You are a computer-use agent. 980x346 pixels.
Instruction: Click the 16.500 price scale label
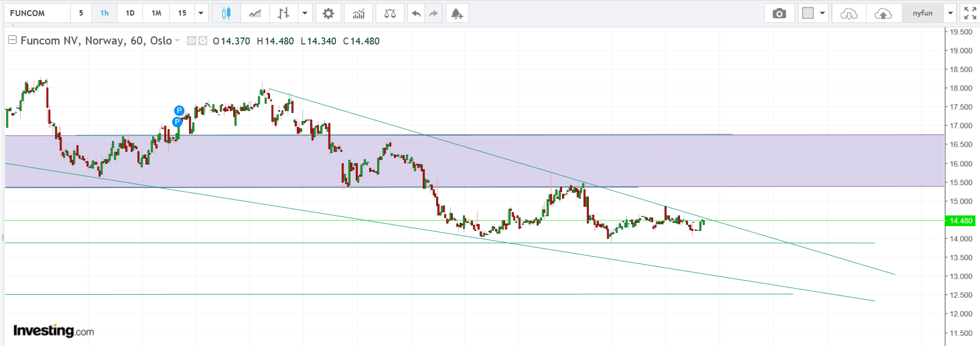[961, 145]
